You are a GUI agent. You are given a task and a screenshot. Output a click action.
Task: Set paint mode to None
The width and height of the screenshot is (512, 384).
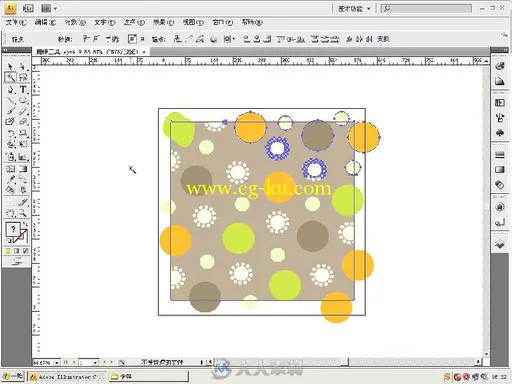coord(25,251)
